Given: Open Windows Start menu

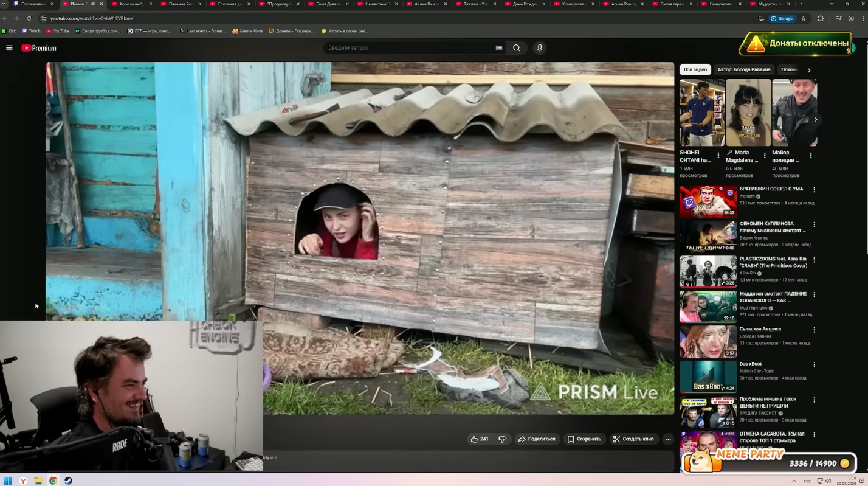Looking at the screenshot, I should tap(9, 481).
